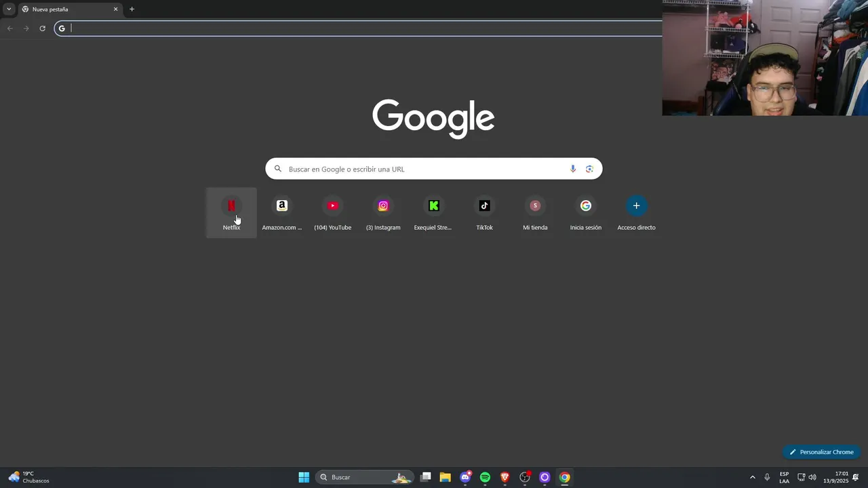
Task: Click the Google logo
Action: [433, 118]
